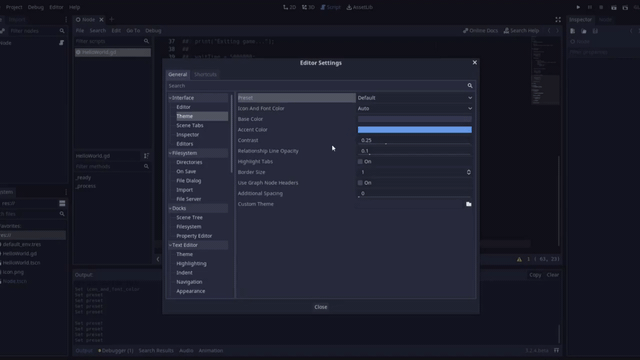Click the Contrast slider value
The width and height of the screenshot is (640, 360).
415,140
